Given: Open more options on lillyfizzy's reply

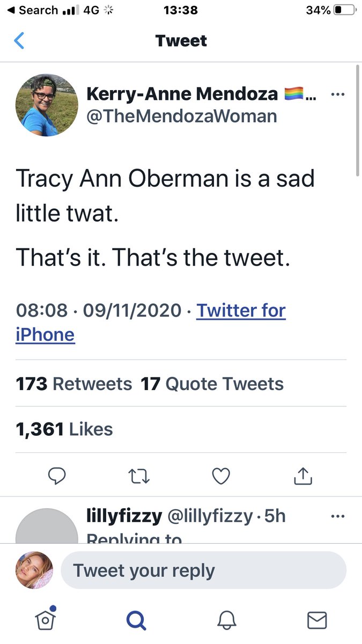Looking at the screenshot, I should point(337,517).
